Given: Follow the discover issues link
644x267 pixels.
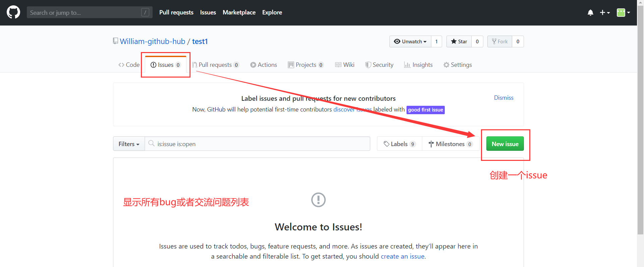Looking at the screenshot, I should (353, 109).
